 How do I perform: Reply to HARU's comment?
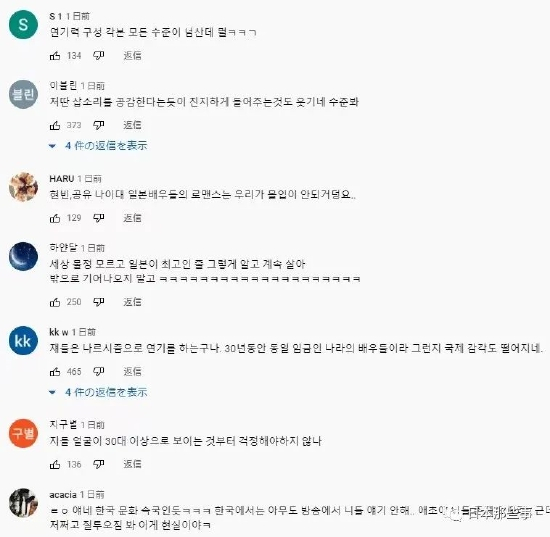coord(132,218)
